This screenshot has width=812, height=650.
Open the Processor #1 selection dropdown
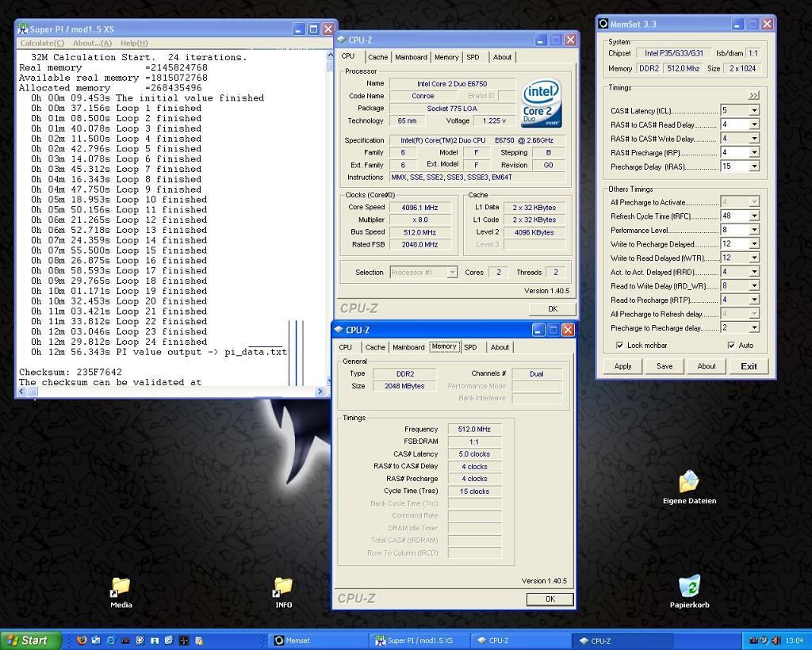[x=451, y=272]
